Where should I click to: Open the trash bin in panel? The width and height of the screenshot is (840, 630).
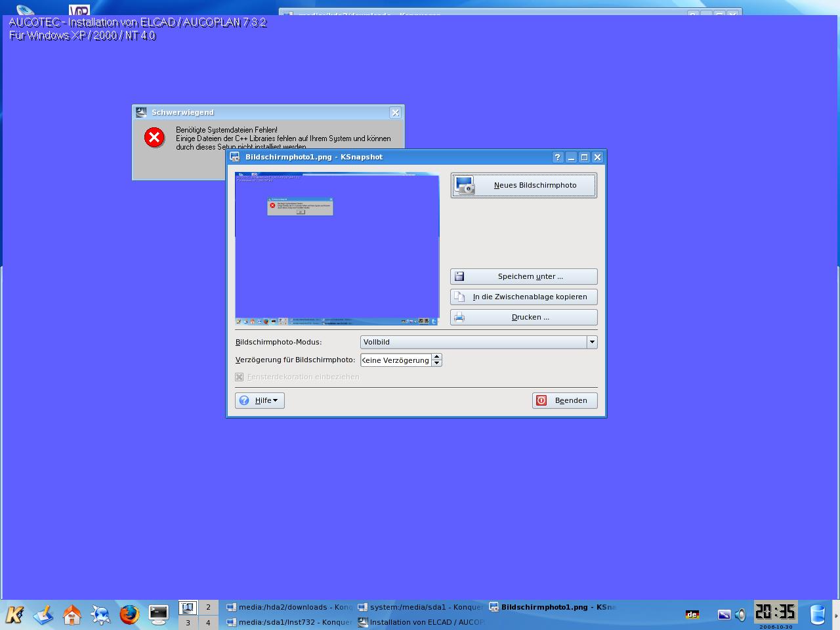click(817, 615)
